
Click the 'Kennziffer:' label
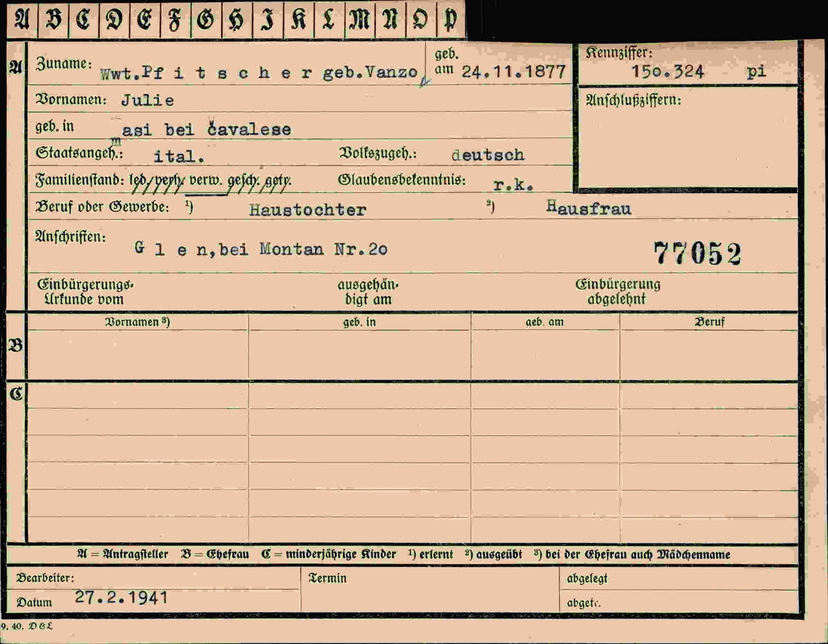(619, 53)
